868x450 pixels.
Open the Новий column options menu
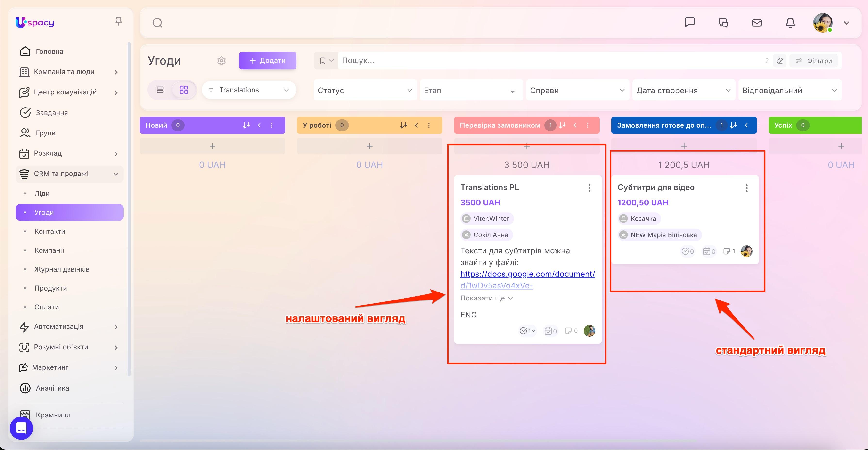coord(272,125)
